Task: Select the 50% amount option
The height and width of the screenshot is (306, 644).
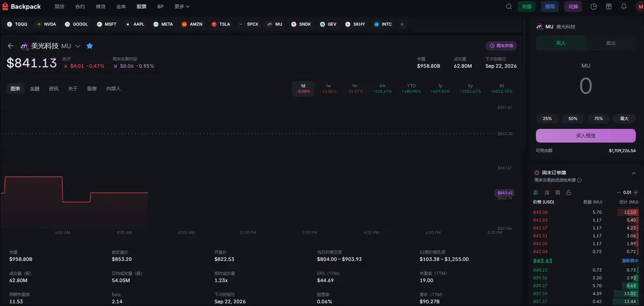Action: pos(573,118)
